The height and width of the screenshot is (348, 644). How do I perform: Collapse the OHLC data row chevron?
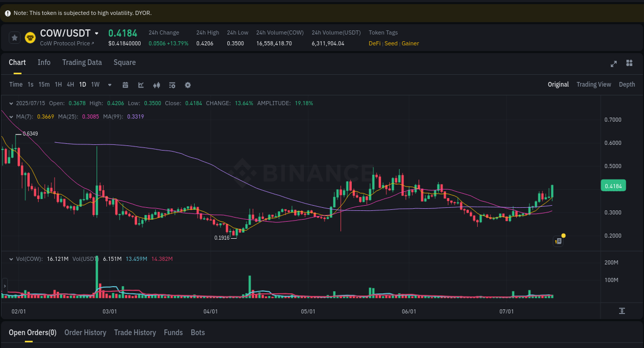point(10,103)
